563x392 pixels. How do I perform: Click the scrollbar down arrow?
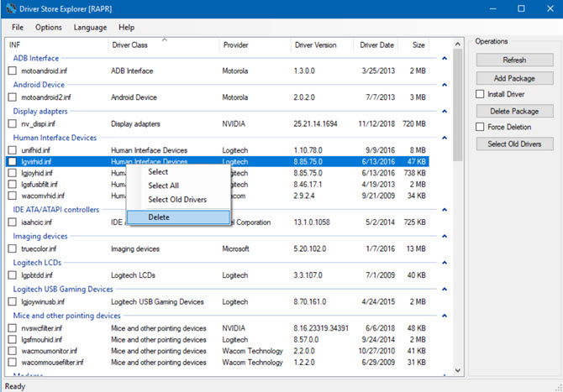pyautogui.click(x=457, y=370)
